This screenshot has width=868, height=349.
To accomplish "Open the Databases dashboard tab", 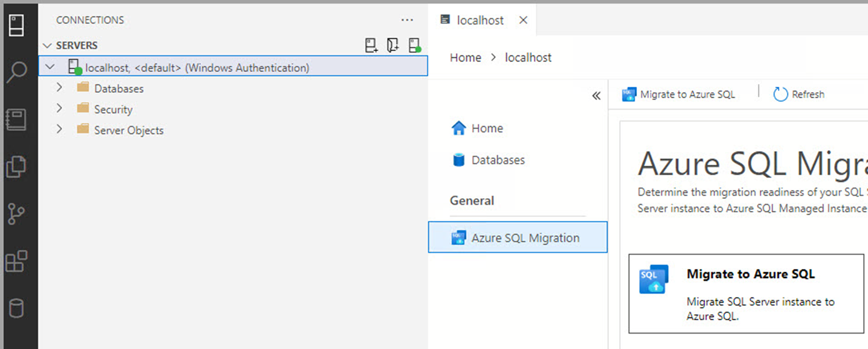I will point(498,160).
